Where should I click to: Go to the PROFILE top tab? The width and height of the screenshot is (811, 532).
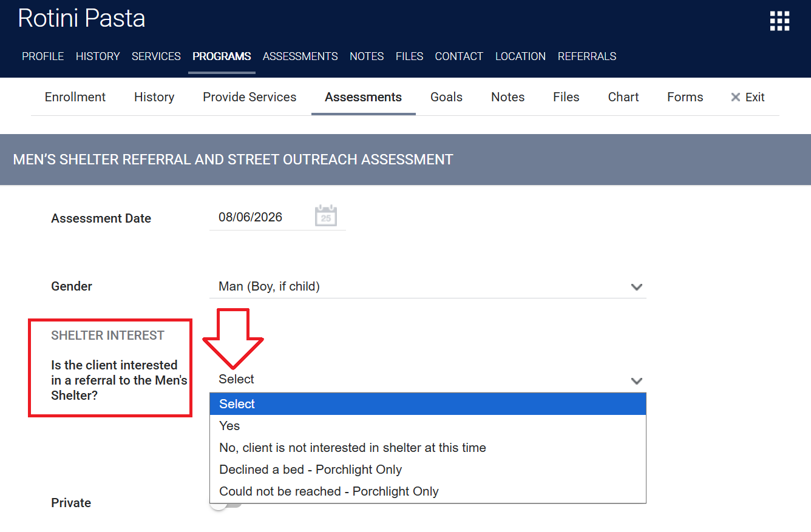click(43, 56)
